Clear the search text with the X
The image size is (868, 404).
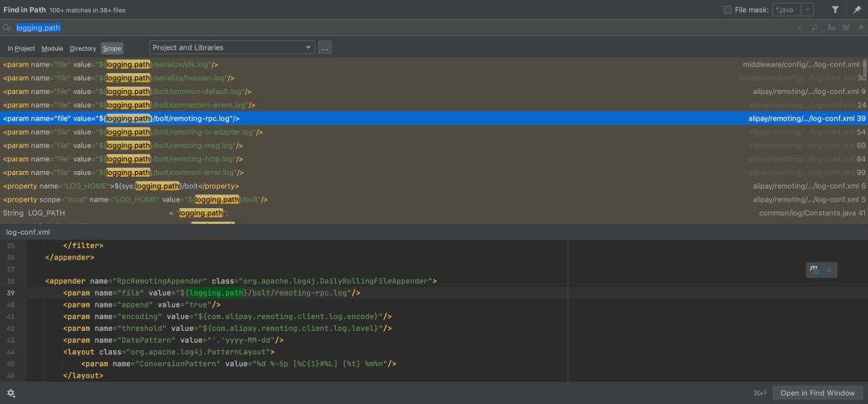[x=799, y=27]
